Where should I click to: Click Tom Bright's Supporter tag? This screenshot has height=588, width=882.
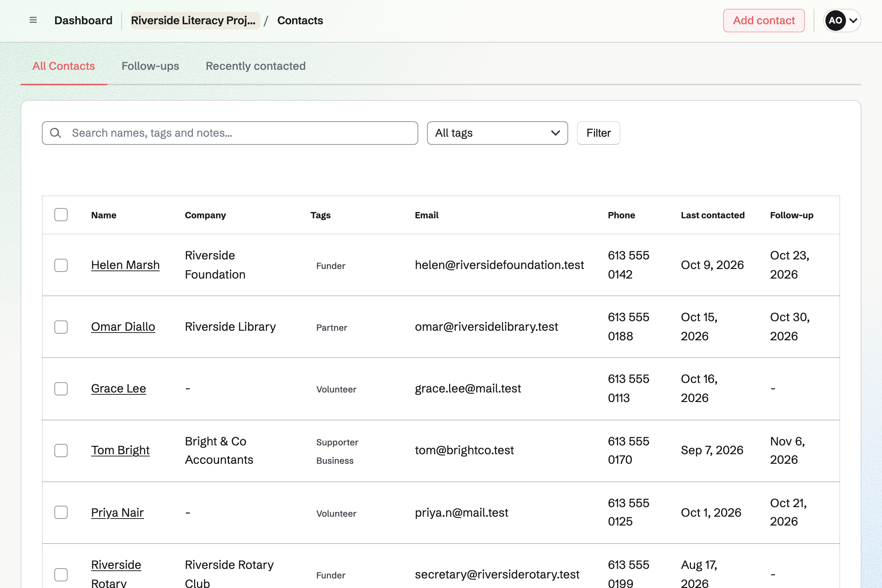point(337,442)
